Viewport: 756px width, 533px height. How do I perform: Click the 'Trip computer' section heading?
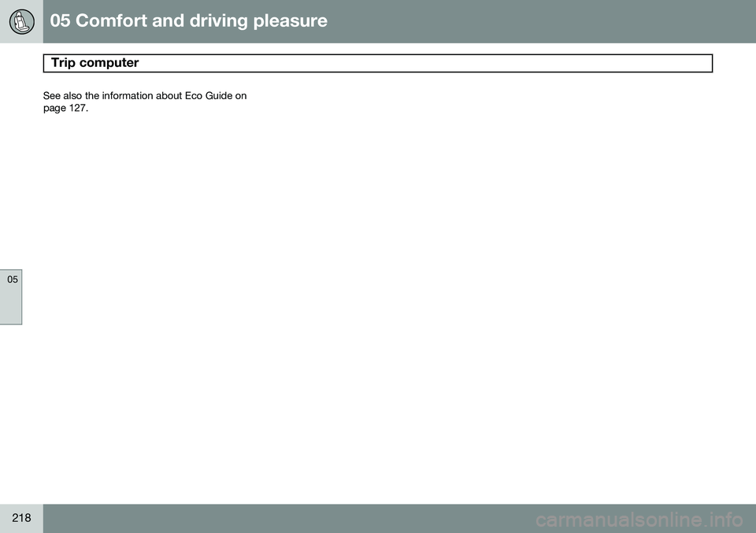coord(95,63)
